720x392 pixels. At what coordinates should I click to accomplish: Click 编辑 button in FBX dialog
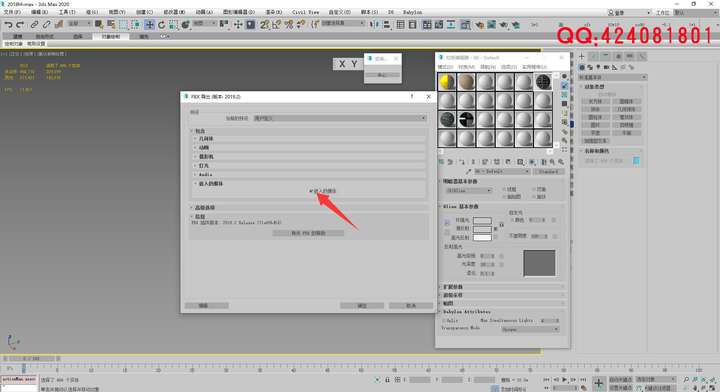(x=206, y=306)
